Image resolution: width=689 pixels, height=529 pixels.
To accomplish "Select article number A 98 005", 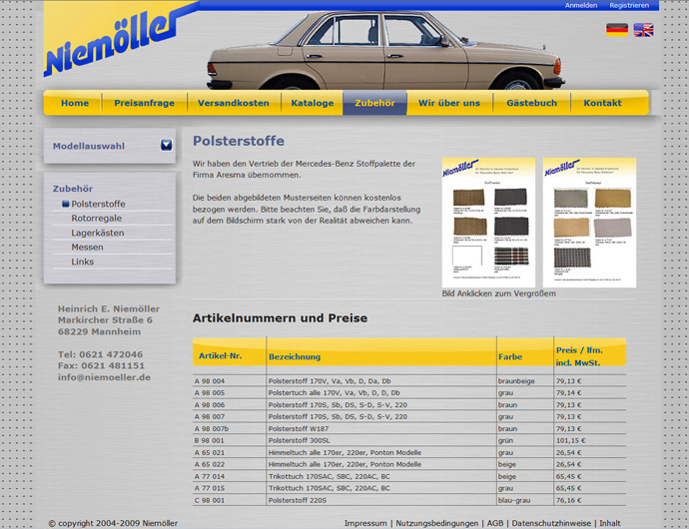I will click(x=210, y=393).
